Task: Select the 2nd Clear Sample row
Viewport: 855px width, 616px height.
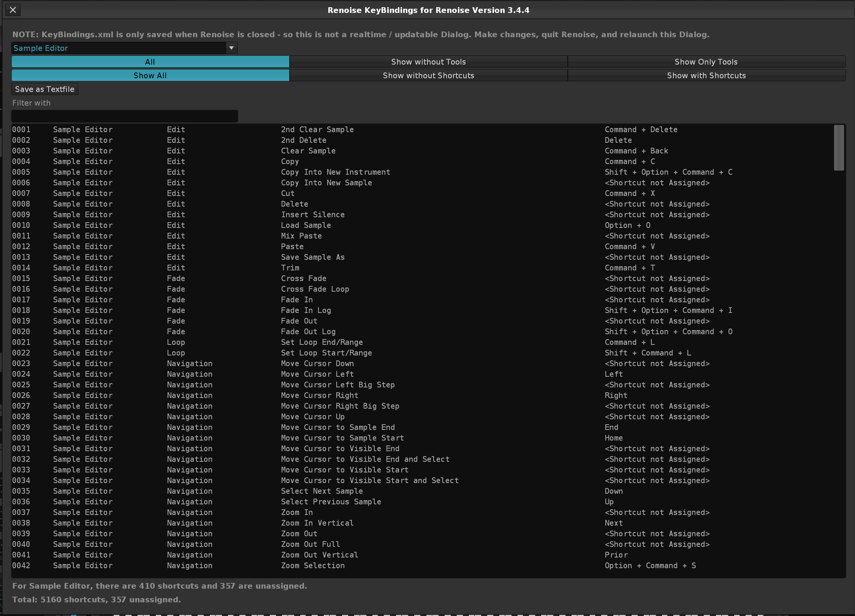Action: click(317, 130)
